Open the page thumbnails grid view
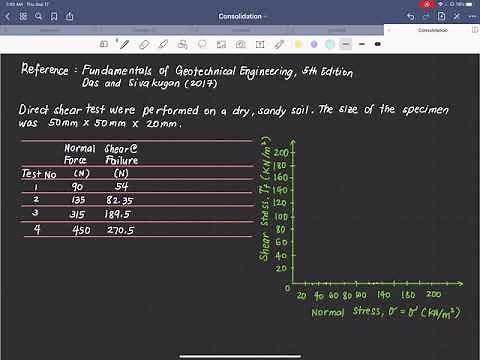Image resolution: width=480 pixels, height=360 pixels. 23,16
